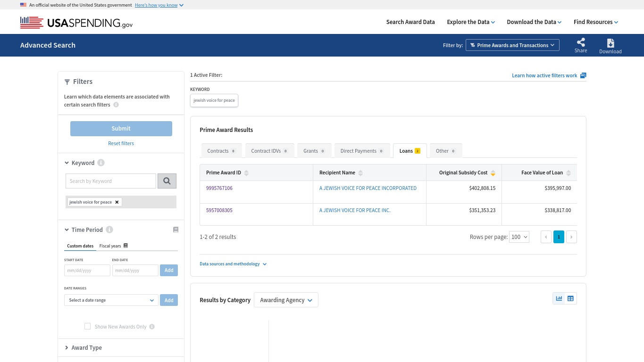Image resolution: width=644 pixels, height=362 pixels.
Task: Switch to Fiscal years tab
Action: click(110, 246)
